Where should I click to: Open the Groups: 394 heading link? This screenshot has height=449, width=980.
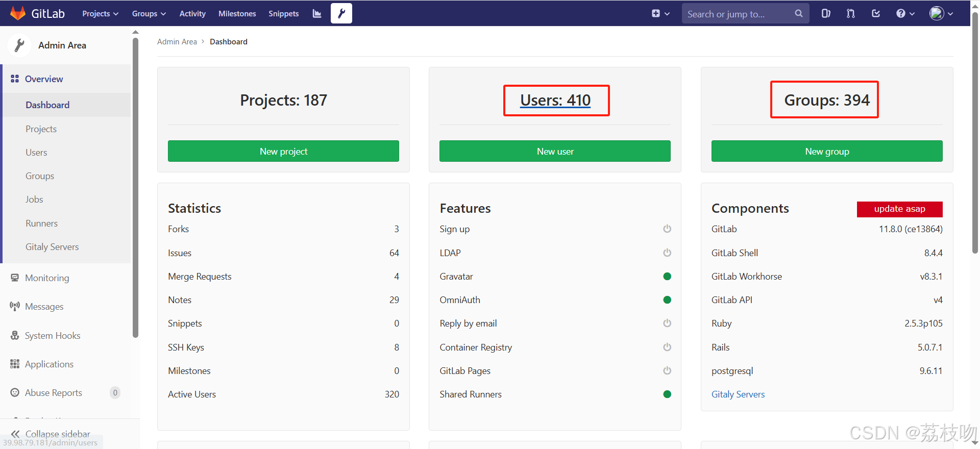[x=827, y=101]
